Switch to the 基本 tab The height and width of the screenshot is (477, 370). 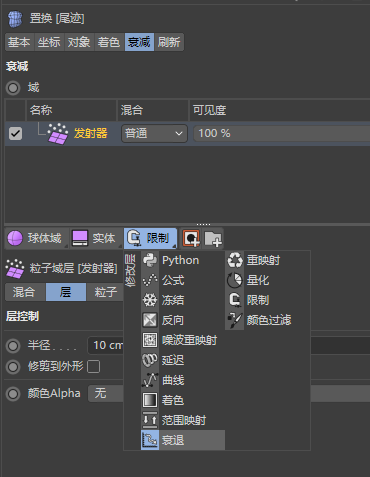19,42
